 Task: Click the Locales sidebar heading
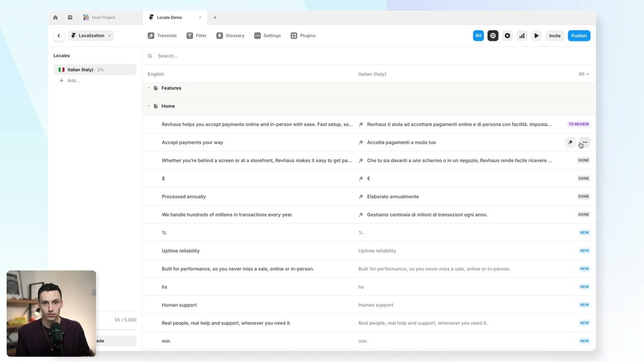pos(62,56)
